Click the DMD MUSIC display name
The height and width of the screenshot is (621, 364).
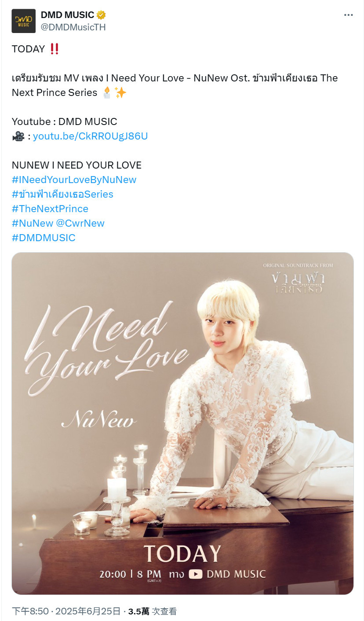67,15
